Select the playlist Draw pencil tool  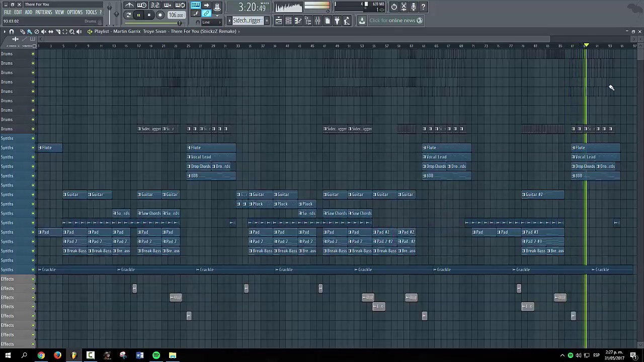(x=23, y=31)
